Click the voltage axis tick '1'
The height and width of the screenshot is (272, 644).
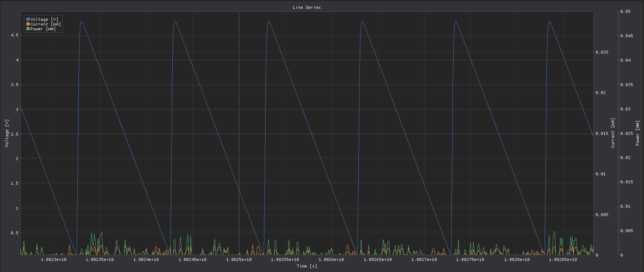(x=17, y=208)
